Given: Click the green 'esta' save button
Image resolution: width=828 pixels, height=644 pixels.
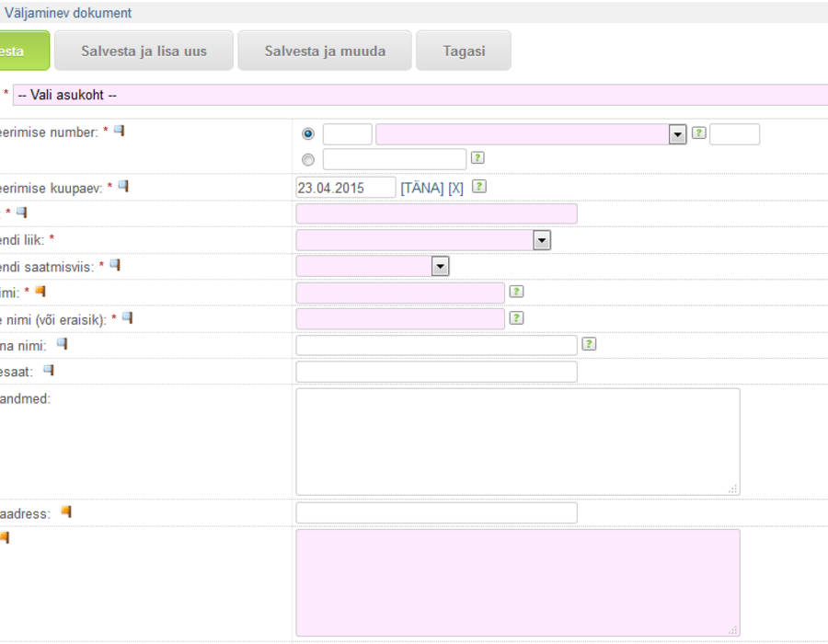Looking at the screenshot, I should click(x=24, y=51).
